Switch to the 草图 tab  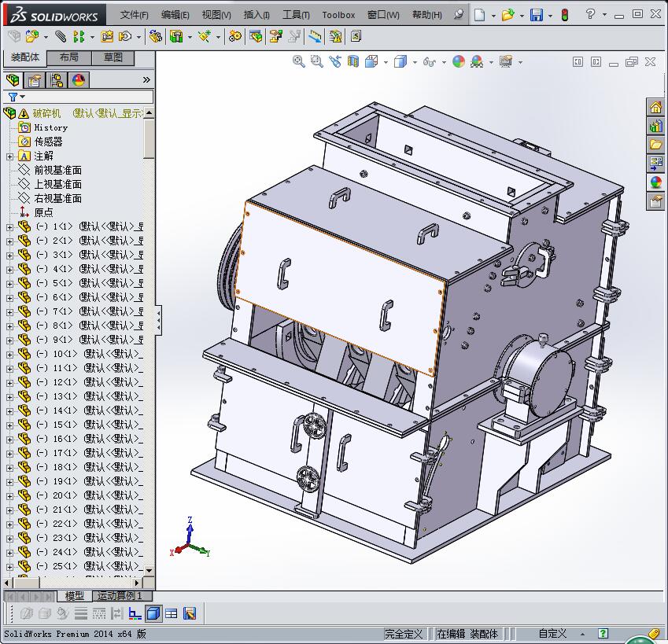113,57
